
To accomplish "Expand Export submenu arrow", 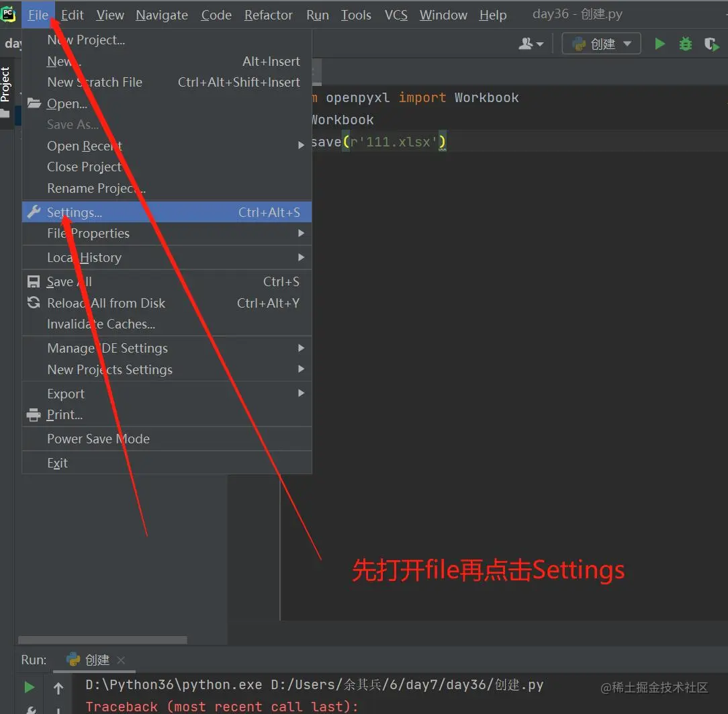I will 301,393.
